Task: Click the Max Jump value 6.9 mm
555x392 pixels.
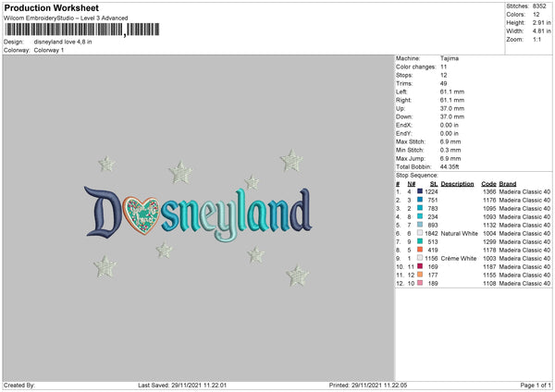Action: point(450,158)
